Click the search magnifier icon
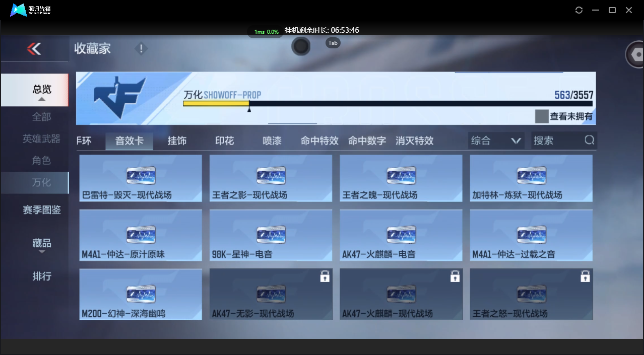 [x=590, y=140]
